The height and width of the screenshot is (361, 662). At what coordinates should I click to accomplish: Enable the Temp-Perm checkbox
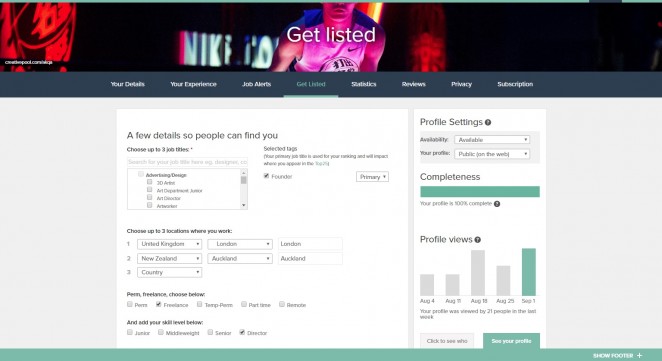[199, 304]
